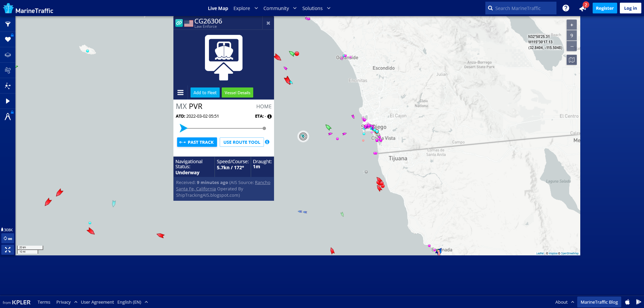Click the voyage progress arrow slider

183,128
